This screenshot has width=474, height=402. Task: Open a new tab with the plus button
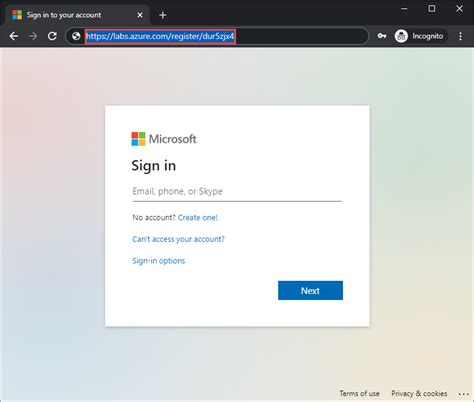(x=163, y=15)
